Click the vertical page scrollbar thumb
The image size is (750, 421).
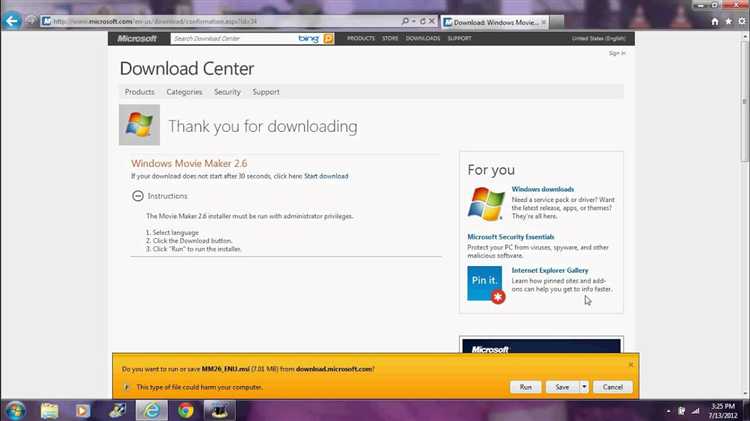point(744,101)
